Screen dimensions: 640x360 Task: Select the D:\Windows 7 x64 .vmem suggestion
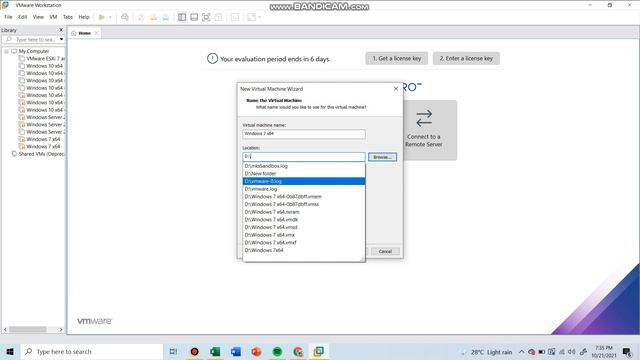point(304,197)
